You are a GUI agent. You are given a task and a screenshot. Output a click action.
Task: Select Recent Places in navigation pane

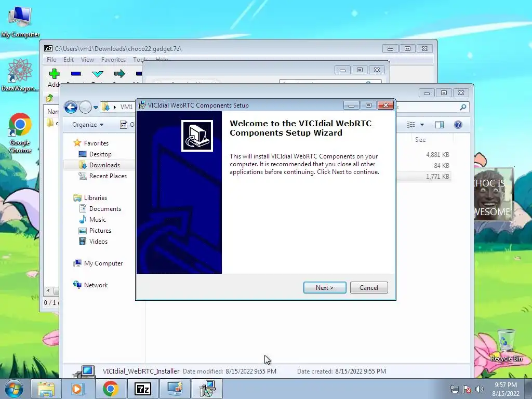coord(108,176)
